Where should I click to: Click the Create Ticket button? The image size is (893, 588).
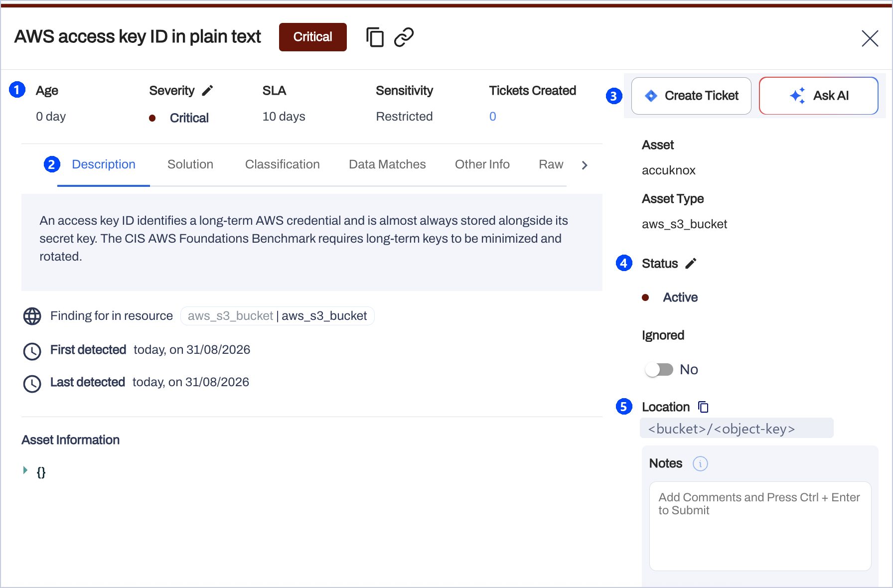point(691,96)
